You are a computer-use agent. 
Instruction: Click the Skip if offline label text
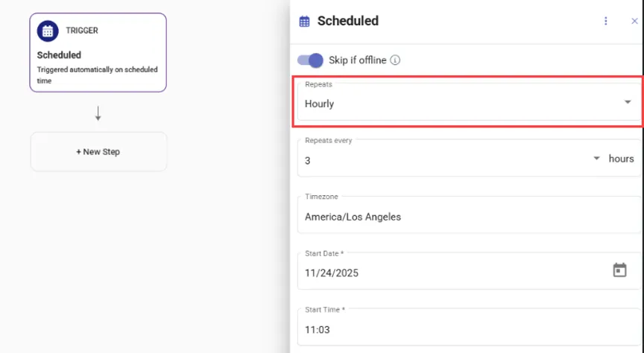point(357,60)
